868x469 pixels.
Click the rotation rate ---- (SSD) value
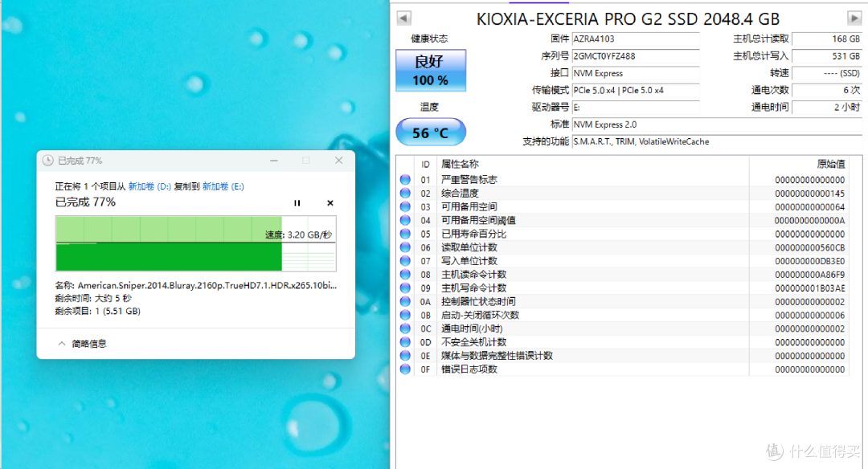[827, 73]
